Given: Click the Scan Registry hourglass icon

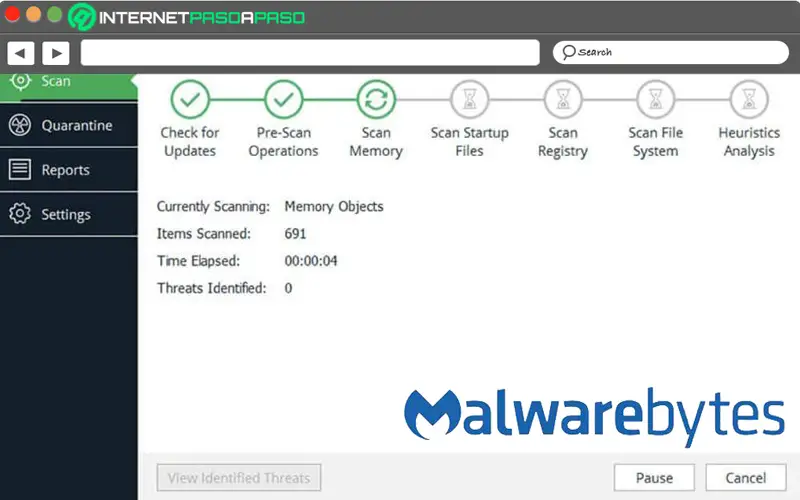Looking at the screenshot, I should click(563, 99).
